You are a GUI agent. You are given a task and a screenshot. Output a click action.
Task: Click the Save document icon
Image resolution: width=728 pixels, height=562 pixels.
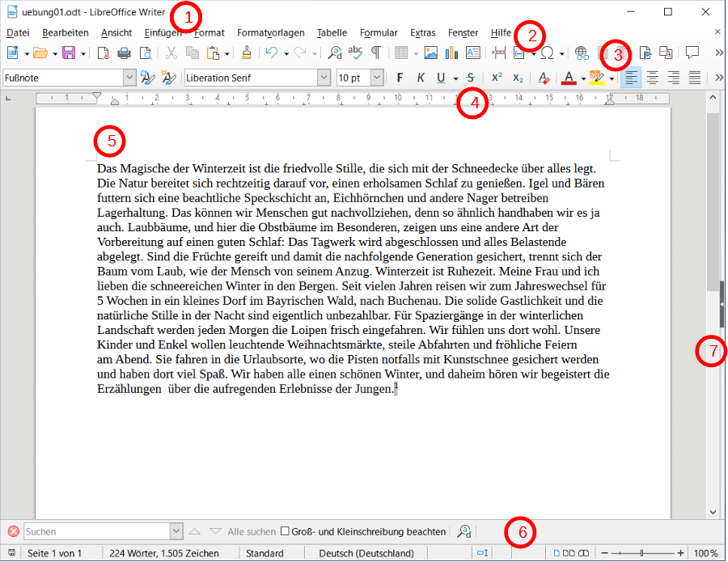[69, 53]
